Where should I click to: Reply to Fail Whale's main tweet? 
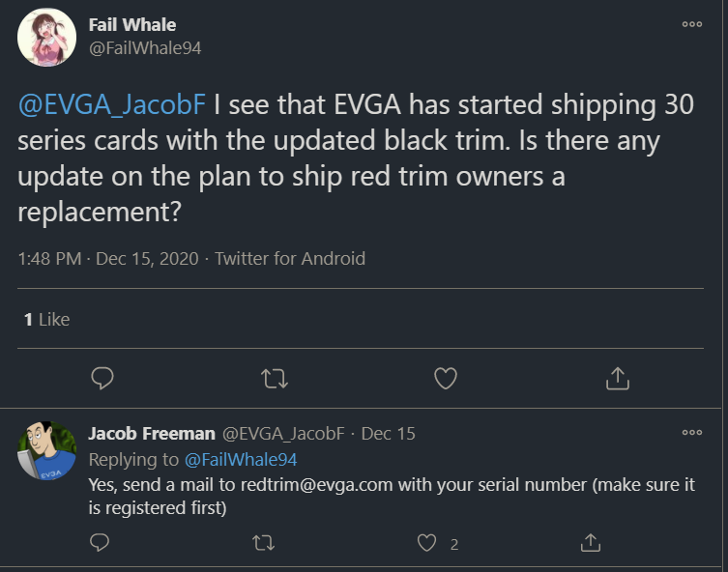[102, 379]
